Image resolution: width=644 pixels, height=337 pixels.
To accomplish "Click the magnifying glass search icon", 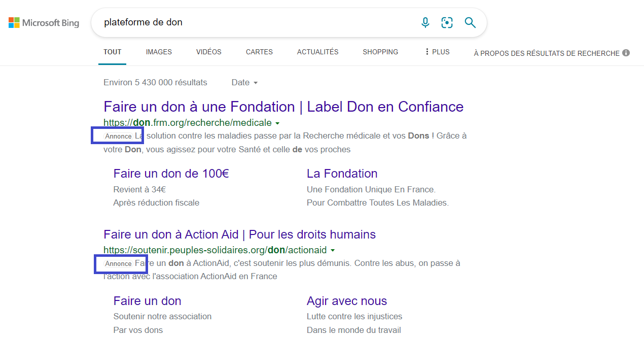I will (470, 22).
